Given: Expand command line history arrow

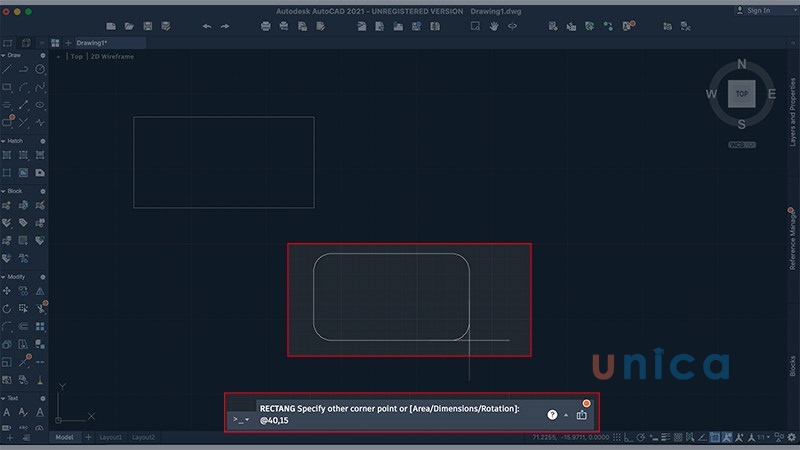Looking at the screenshot, I should [566, 415].
